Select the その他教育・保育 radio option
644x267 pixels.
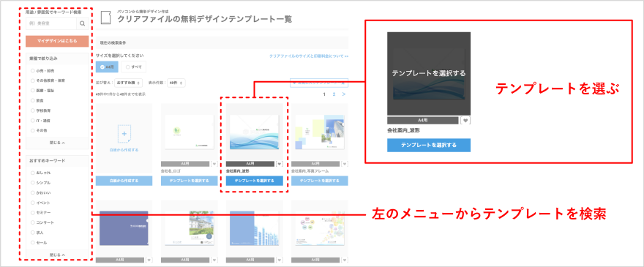coord(32,80)
